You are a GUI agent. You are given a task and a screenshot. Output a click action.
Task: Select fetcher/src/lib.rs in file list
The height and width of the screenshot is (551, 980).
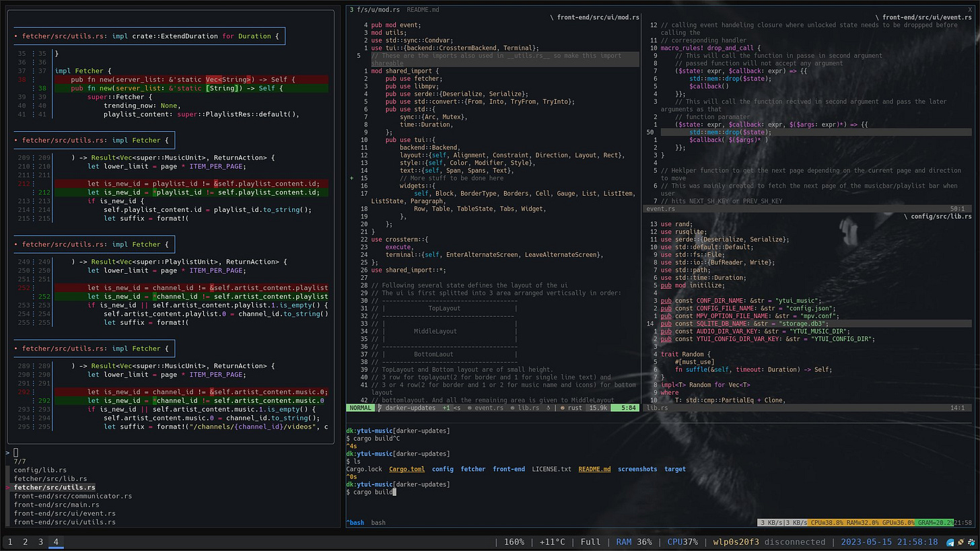[50, 479]
